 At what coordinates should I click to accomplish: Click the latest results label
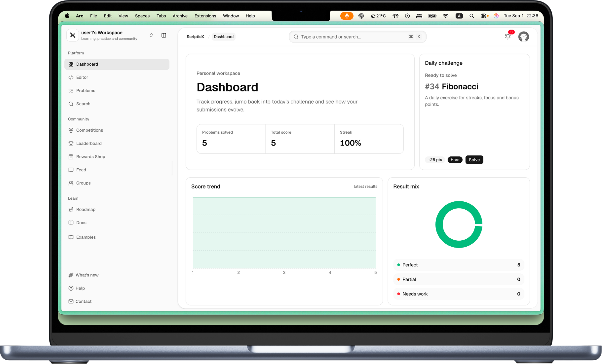click(365, 186)
